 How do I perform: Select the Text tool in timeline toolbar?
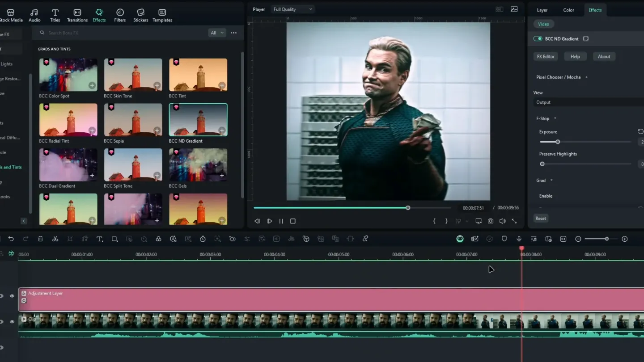point(100,239)
